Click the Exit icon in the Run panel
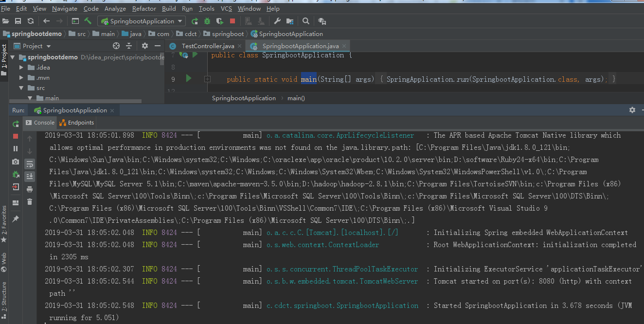This screenshot has height=324, width=644. [16, 187]
